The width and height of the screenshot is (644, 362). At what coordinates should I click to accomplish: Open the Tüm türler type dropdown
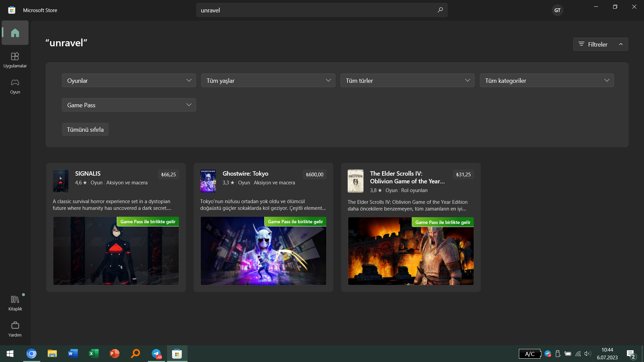click(x=407, y=80)
